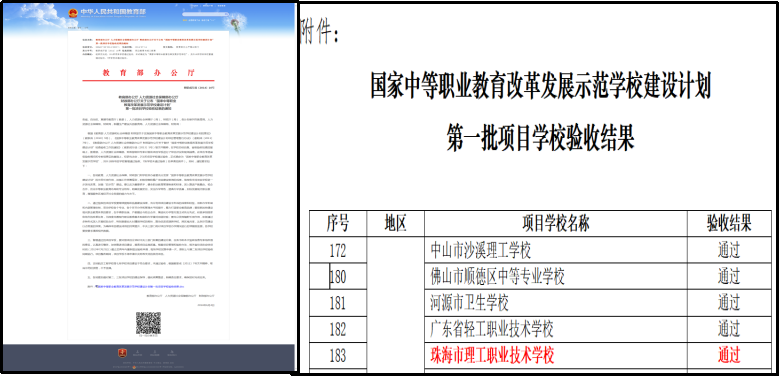Click the QR code on the notice page
Viewport: 779px width, 376px height.
149,323
